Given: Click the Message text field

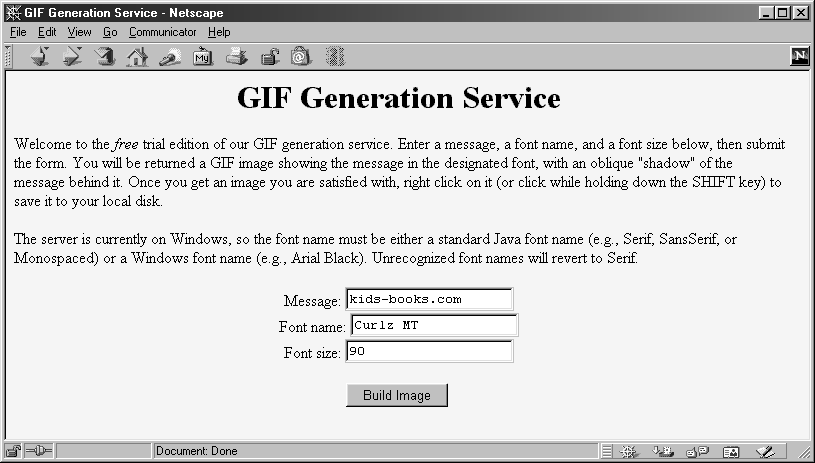Looking at the screenshot, I should pyautogui.click(x=429, y=299).
